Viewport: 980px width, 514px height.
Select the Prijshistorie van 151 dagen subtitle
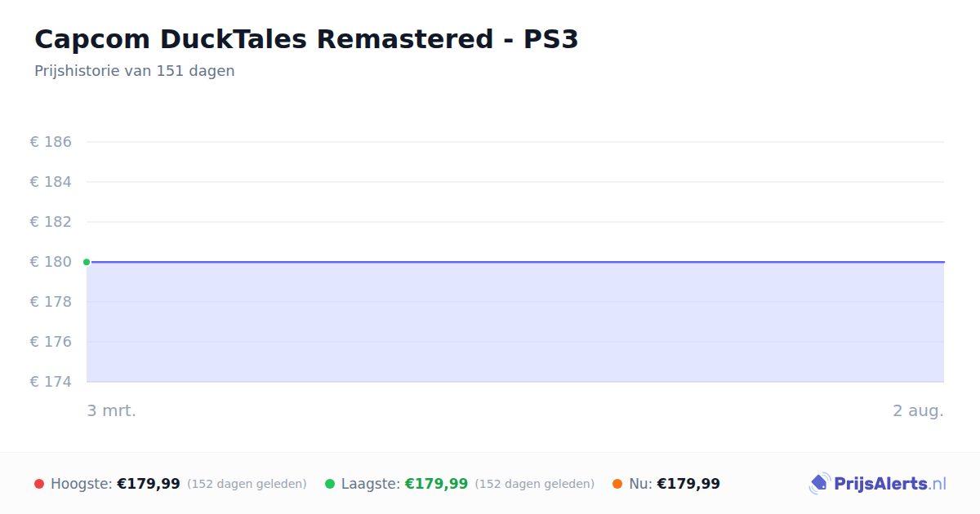click(x=135, y=71)
